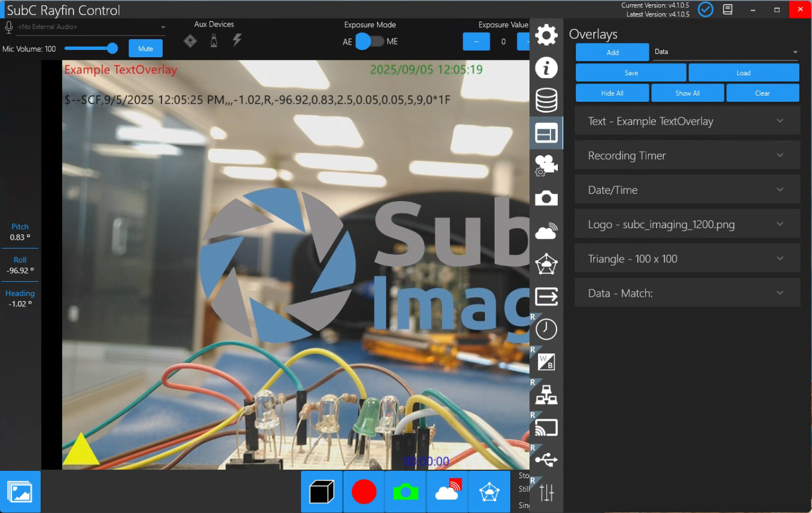The image size is (812, 513).
Task: Click the USB icon in sidebar
Action: [x=546, y=460]
